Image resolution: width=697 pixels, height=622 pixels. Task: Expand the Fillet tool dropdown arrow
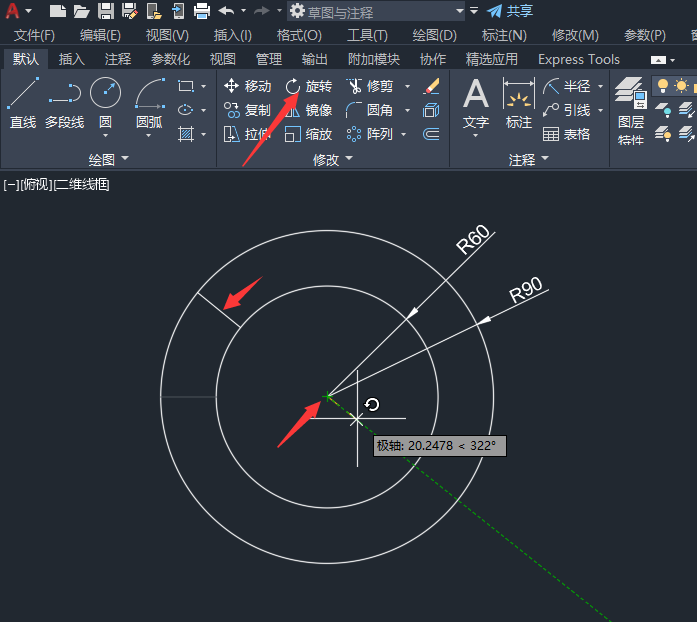click(407, 110)
